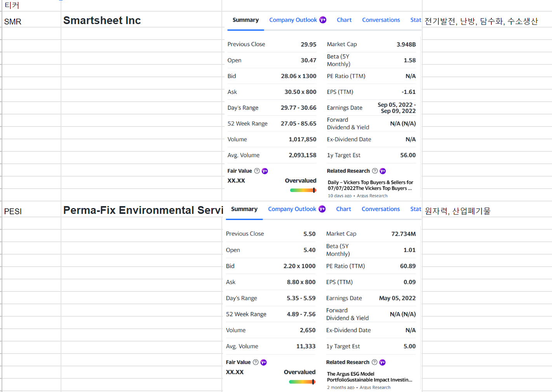Open Conversations tab in the Perma-Fix panel
The height and width of the screenshot is (392, 552).
tap(381, 209)
